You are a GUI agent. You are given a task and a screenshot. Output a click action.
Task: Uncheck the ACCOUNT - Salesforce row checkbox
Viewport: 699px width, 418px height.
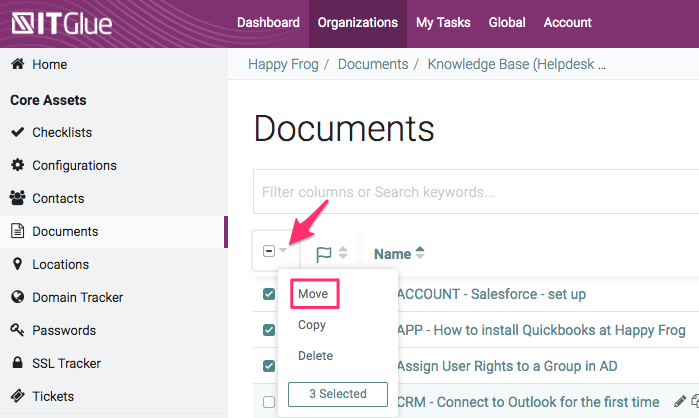(268, 294)
